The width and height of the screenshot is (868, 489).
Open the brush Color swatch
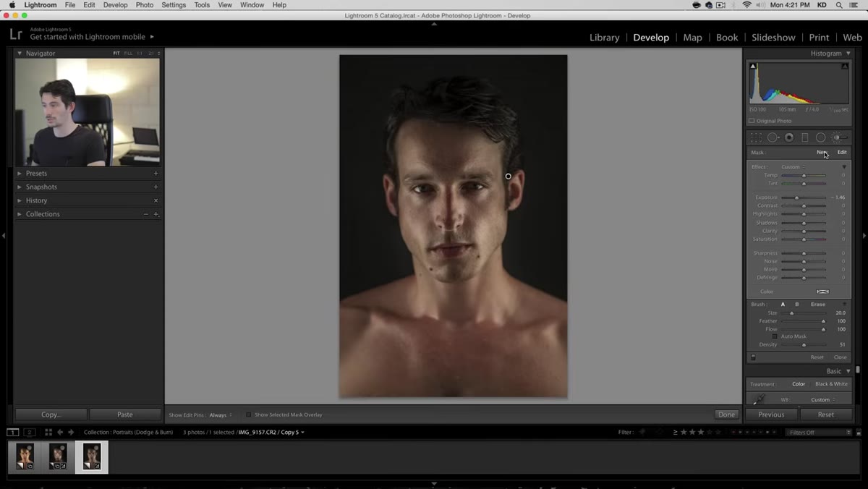822,292
